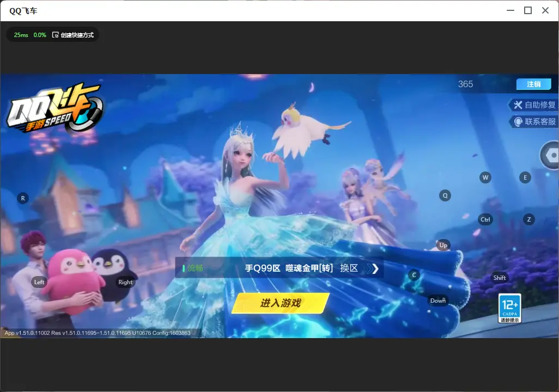Click the Q key overlay button

(x=445, y=195)
